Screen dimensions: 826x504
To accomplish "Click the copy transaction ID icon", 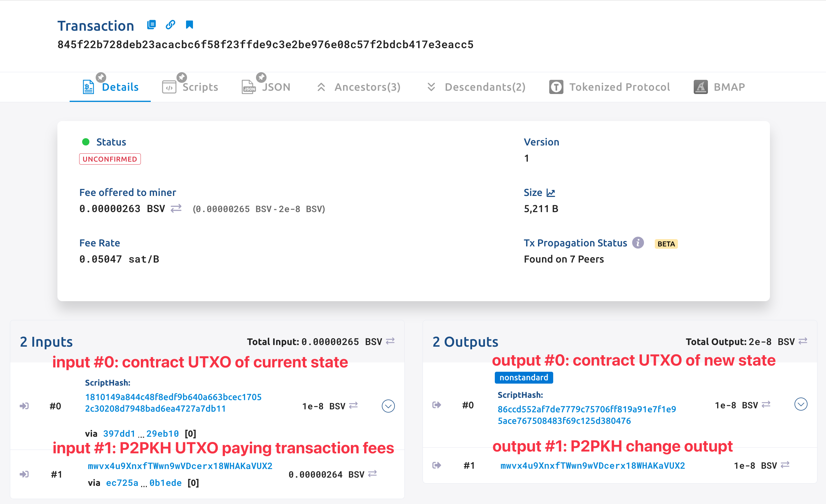I will pyautogui.click(x=151, y=25).
